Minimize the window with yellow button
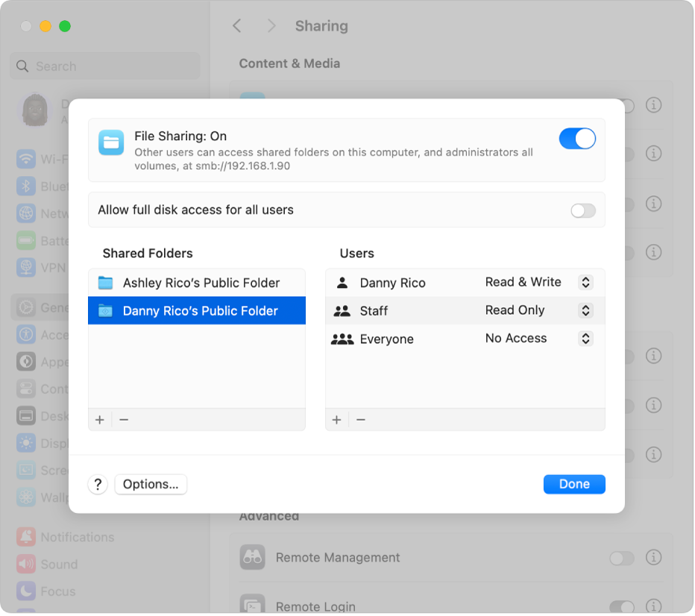The height and width of the screenshot is (616, 695). click(45, 26)
